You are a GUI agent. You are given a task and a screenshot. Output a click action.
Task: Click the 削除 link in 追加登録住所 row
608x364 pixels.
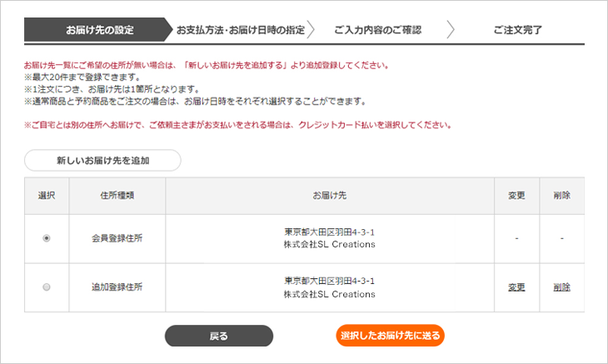pos(561,287)
